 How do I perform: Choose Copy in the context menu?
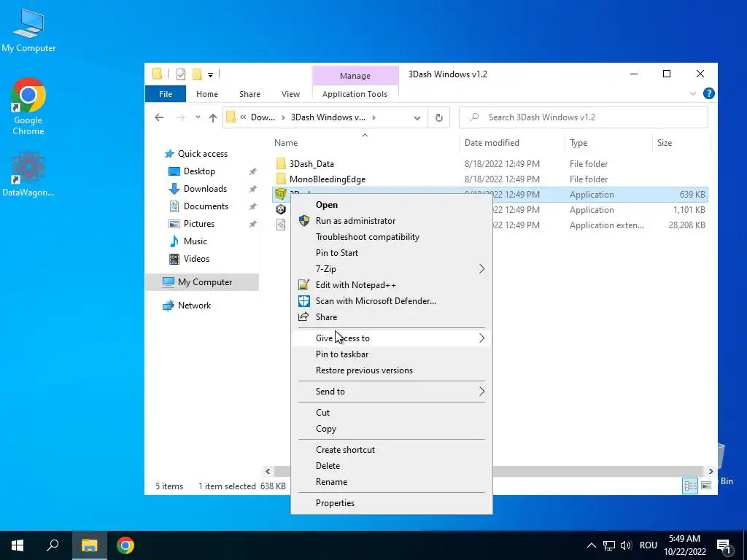point(391,429)
